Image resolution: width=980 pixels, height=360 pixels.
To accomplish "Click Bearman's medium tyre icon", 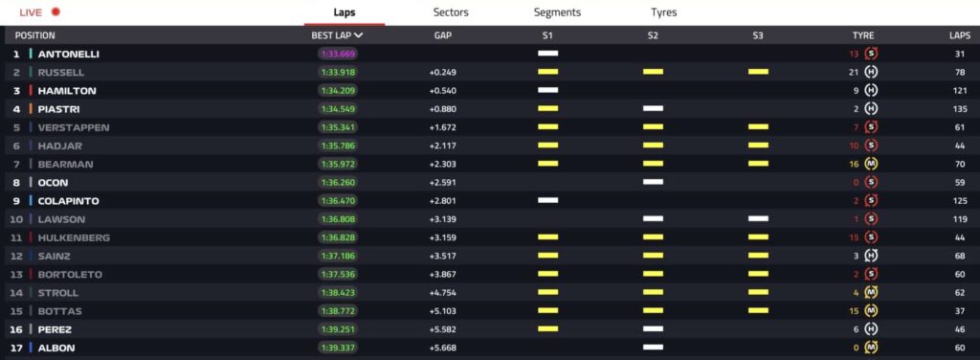I will (871, 165).
